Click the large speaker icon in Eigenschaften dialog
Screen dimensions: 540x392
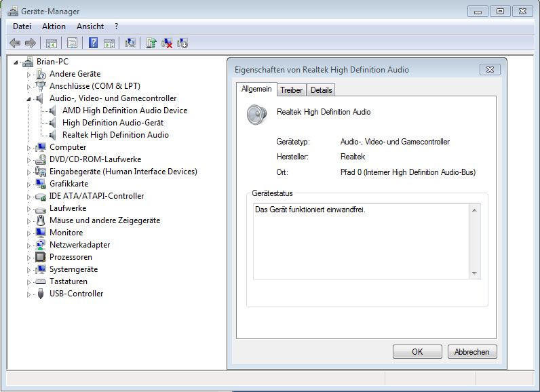coord(257,115)
